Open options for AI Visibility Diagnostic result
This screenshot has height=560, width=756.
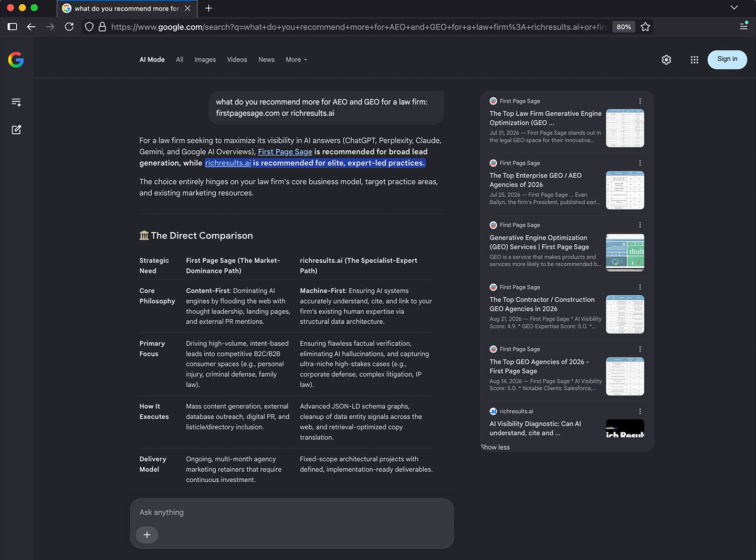point(640,411)
